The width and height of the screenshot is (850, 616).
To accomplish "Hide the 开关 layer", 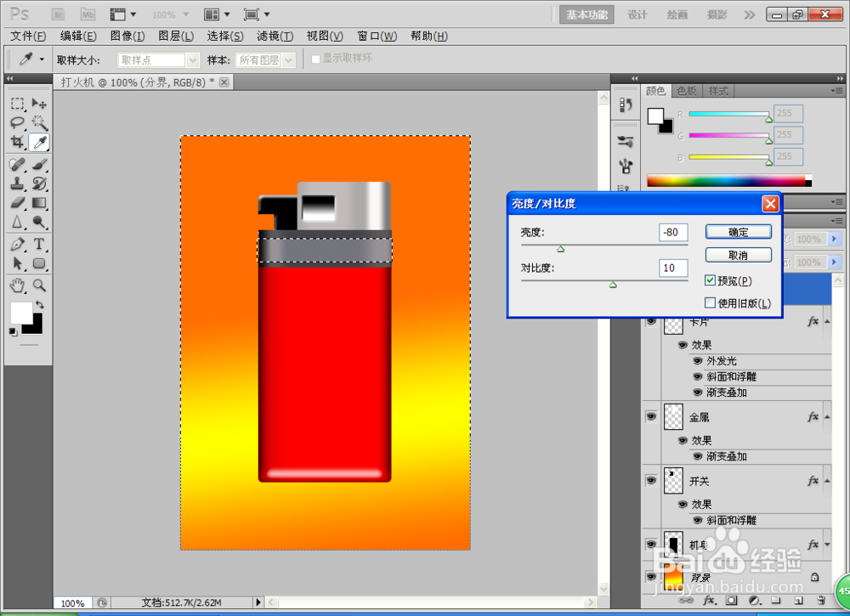I will coord(651,480).
